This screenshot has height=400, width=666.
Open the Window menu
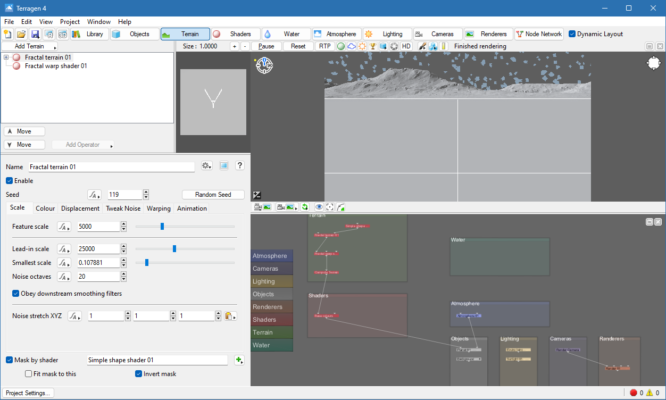tap(99, 22)
